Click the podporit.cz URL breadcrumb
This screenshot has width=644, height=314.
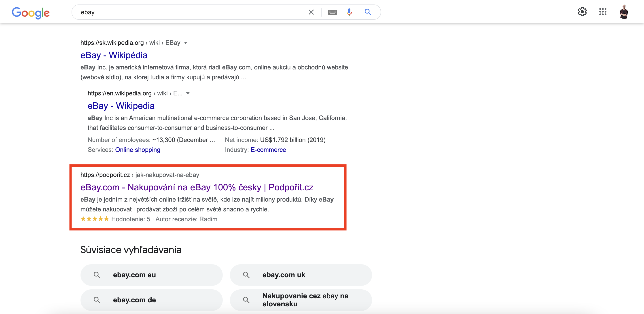tap(140, 175)
